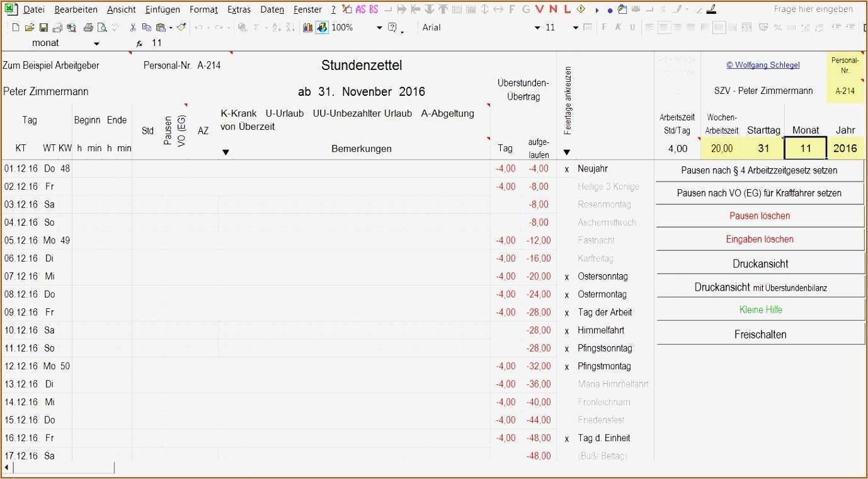
Task: Apply bold formatting with the F icon
Action: tap(602, 27)
